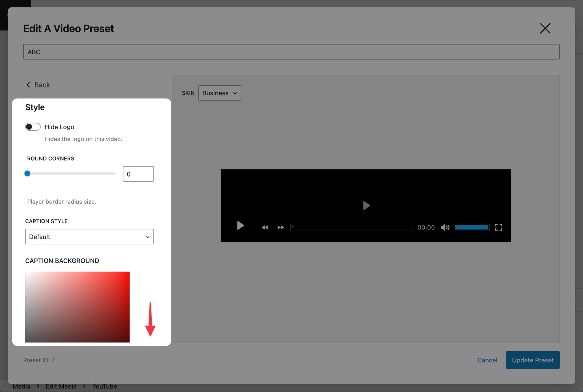Open the Skin dropdown set to Business
Image resolution: width=583 pixels, height=392 pixels.
tap(219, 93)
